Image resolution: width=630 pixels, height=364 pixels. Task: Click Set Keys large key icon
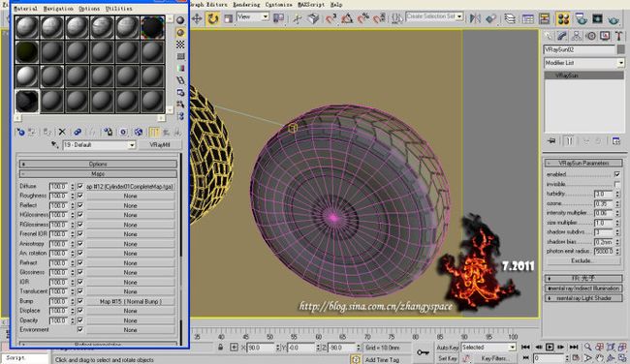(x=423, y=352)
